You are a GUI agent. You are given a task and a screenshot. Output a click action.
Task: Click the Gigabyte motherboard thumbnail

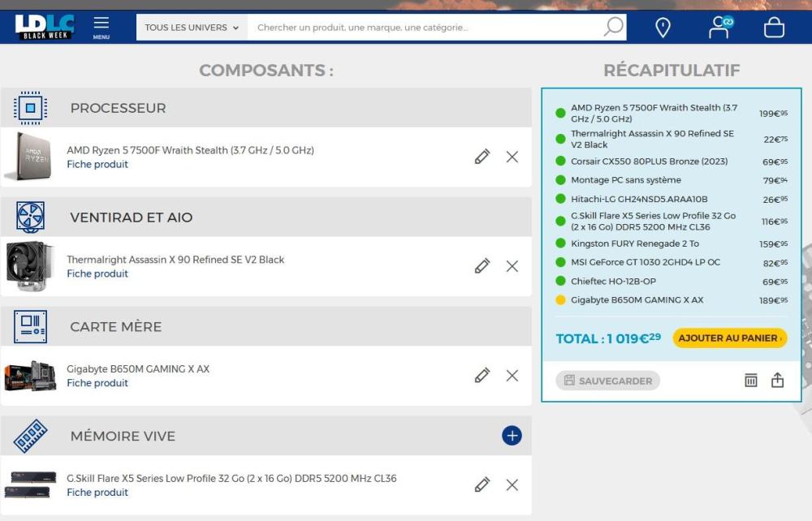[30, 376]
